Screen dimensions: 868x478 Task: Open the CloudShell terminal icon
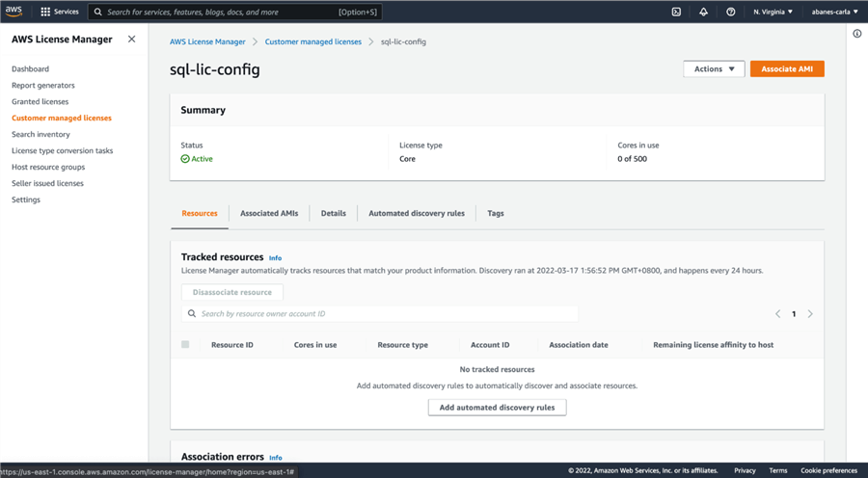coord(676,12)
